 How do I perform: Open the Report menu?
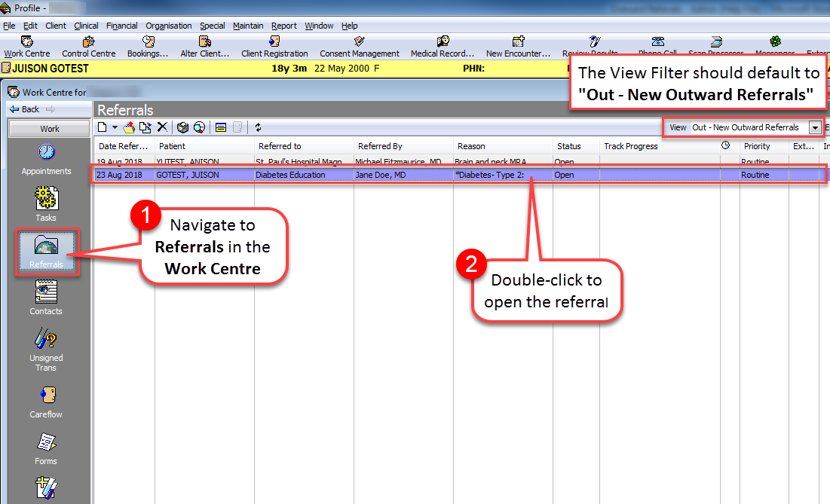(x=284, y=26)
